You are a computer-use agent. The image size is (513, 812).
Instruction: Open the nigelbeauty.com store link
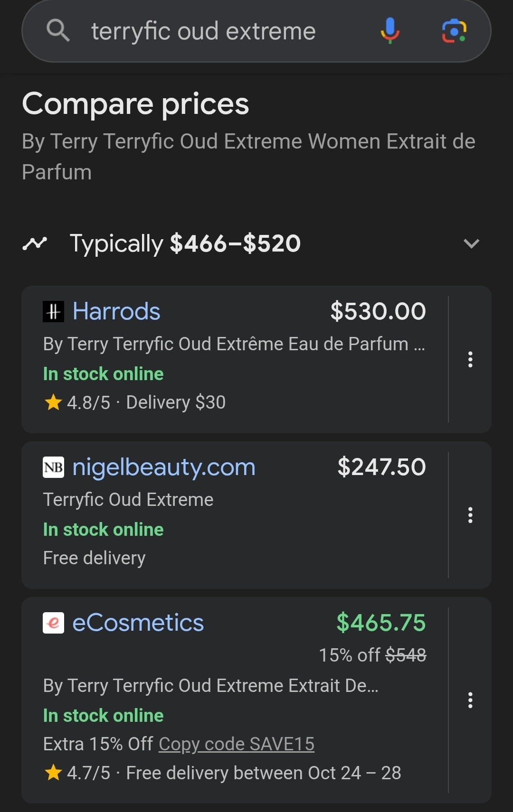tap(164, 467)
